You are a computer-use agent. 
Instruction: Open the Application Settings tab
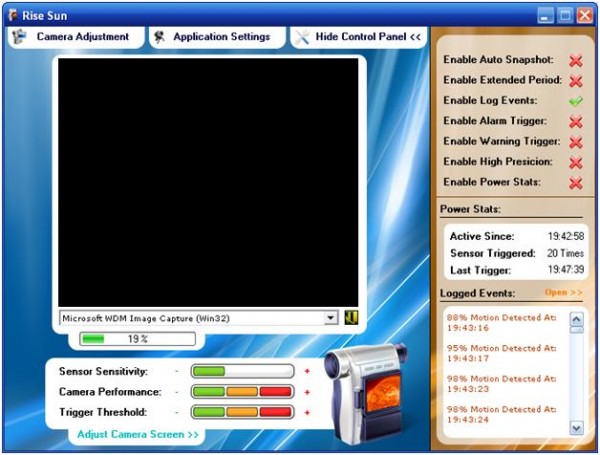pyautogui.click(x=217, y=37)
